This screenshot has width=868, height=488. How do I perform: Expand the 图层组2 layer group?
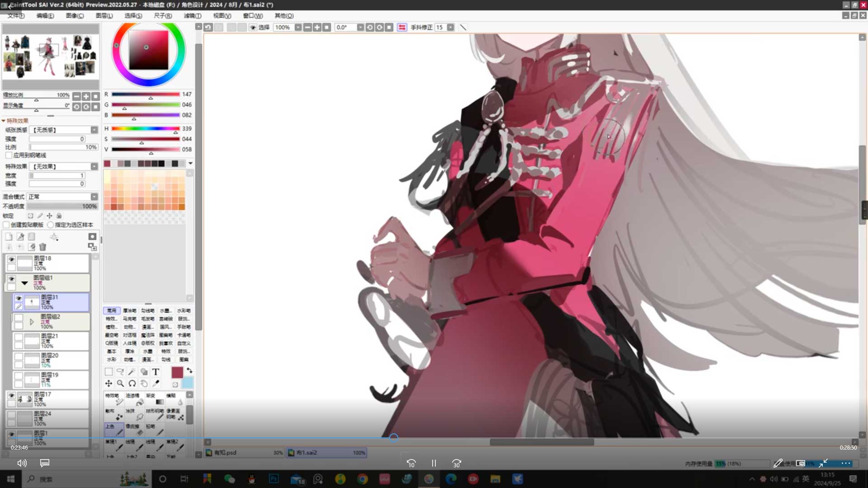[x=32, y=322]
